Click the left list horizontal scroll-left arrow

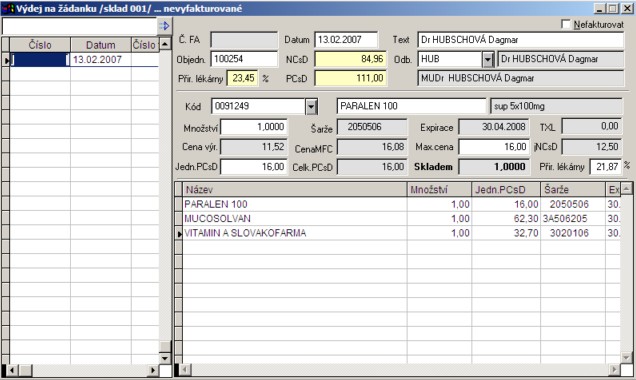pyautogui.click(x=12, y=371)
